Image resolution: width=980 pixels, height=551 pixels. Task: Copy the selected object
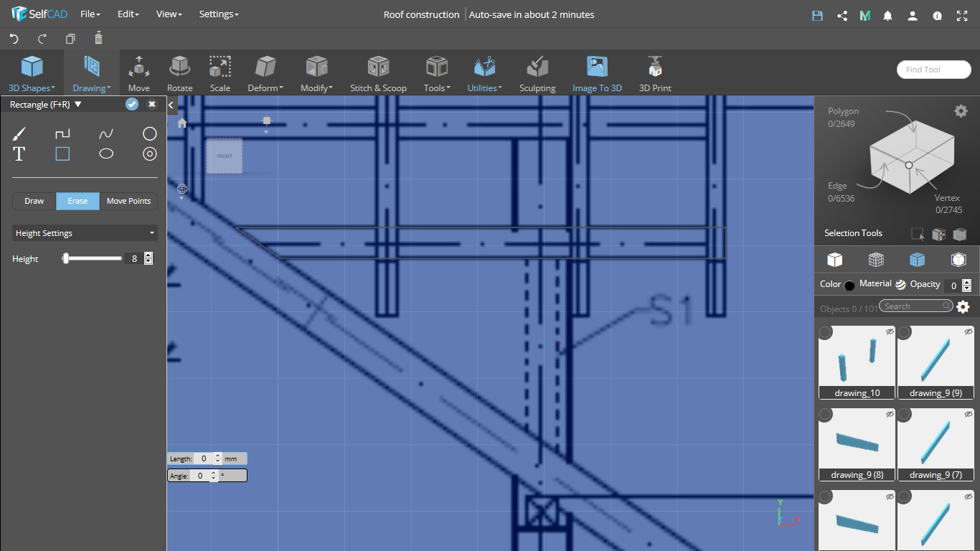pyautogui.click(x=70, y=39)
